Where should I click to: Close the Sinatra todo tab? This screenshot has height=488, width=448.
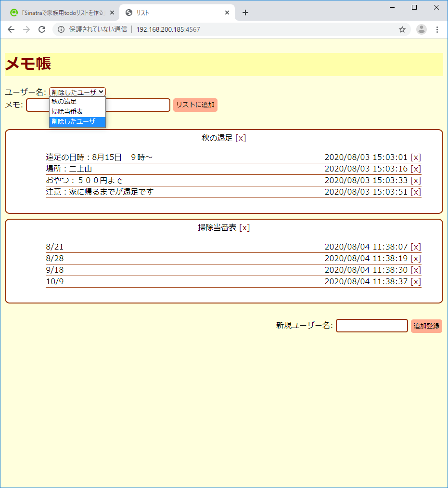coord(112,13)
